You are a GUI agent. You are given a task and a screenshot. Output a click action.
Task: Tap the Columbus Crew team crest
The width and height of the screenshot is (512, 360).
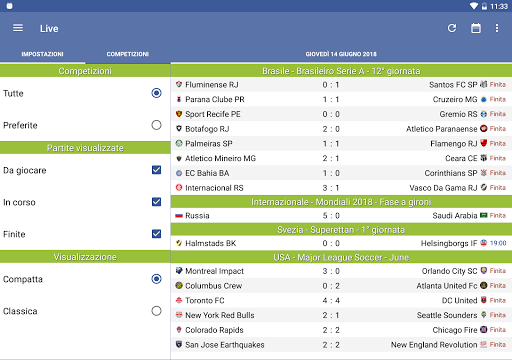[x=179, y=286]
